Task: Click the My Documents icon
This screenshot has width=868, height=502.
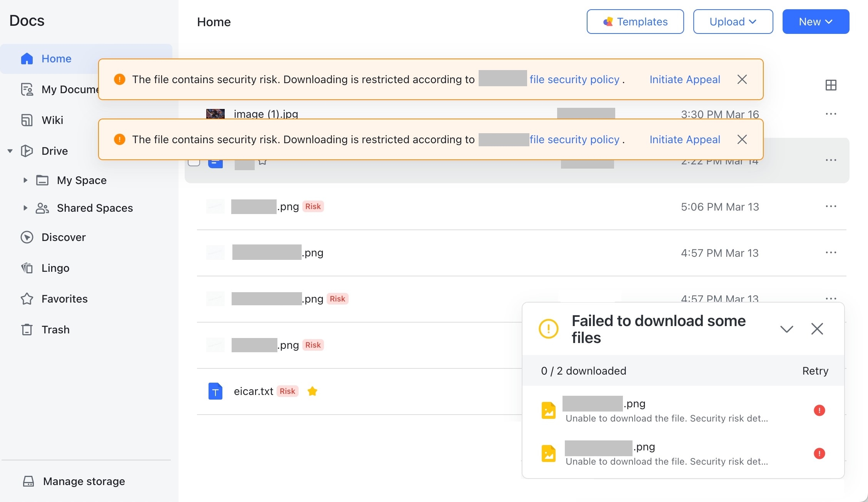Action: point(27,89)
